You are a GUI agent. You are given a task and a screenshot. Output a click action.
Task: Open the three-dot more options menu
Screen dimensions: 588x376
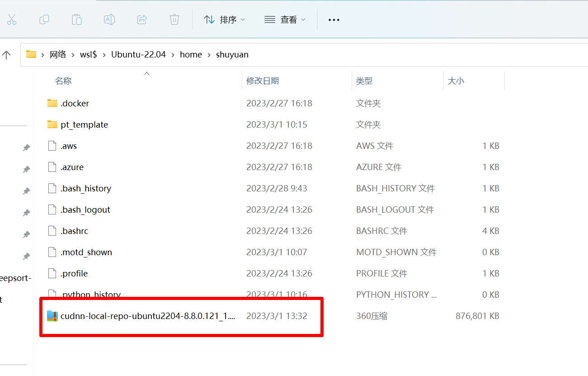coord(334,20)
